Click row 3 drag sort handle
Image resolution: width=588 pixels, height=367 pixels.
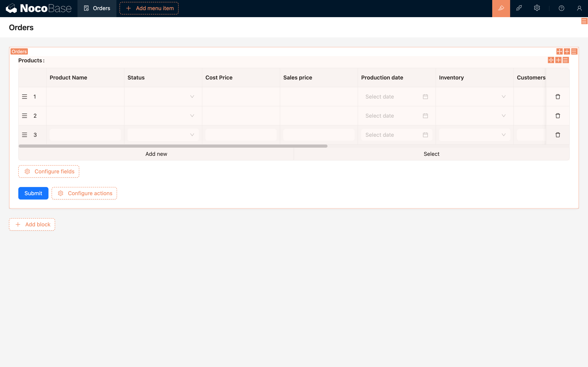25,135
